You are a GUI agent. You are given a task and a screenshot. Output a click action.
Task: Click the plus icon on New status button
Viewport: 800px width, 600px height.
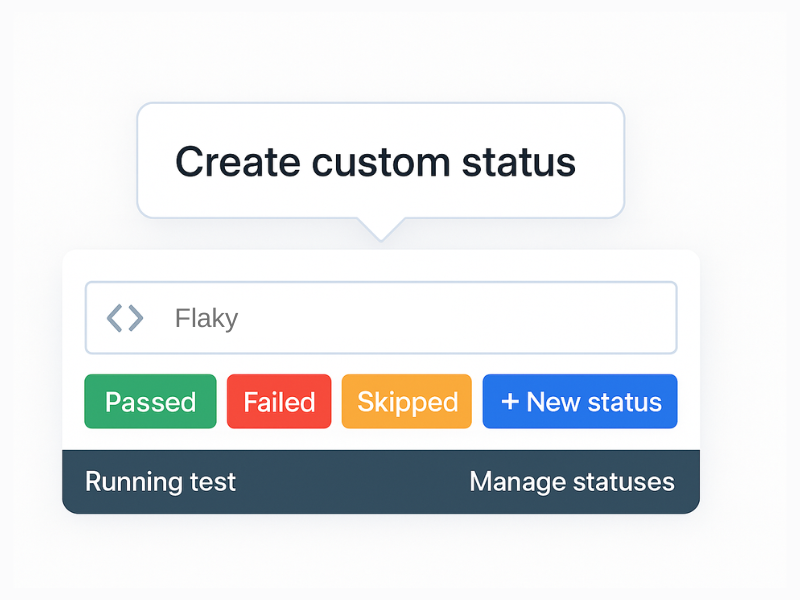(x=510, y=401)
